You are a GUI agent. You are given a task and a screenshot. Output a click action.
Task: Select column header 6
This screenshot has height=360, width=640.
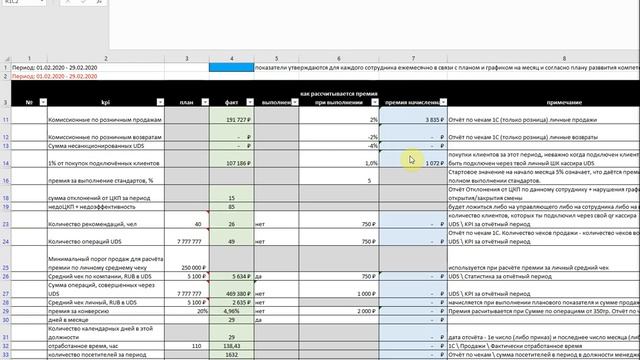click(x=339, y=59)
